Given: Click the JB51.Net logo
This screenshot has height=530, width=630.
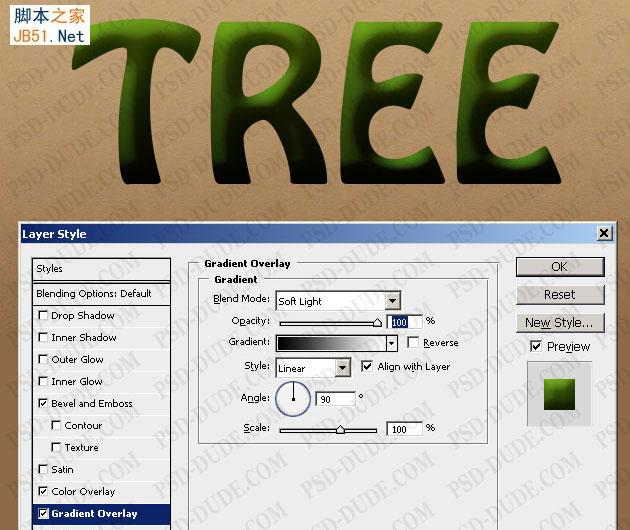Looking at the screenshot, I should coord(50,25).
